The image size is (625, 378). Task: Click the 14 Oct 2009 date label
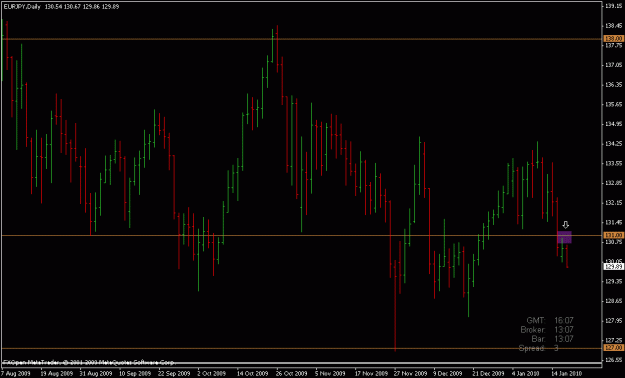[253, 374]
